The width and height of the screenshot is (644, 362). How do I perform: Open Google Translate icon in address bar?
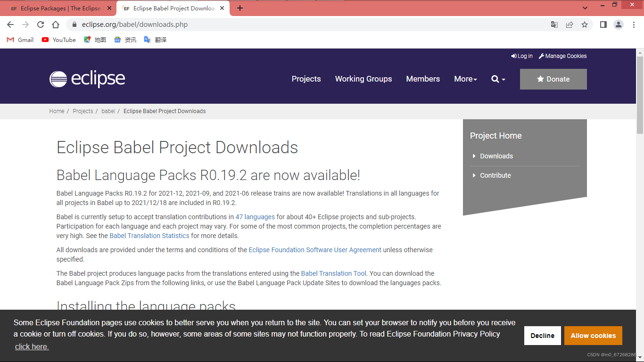[x=554, y=25]
